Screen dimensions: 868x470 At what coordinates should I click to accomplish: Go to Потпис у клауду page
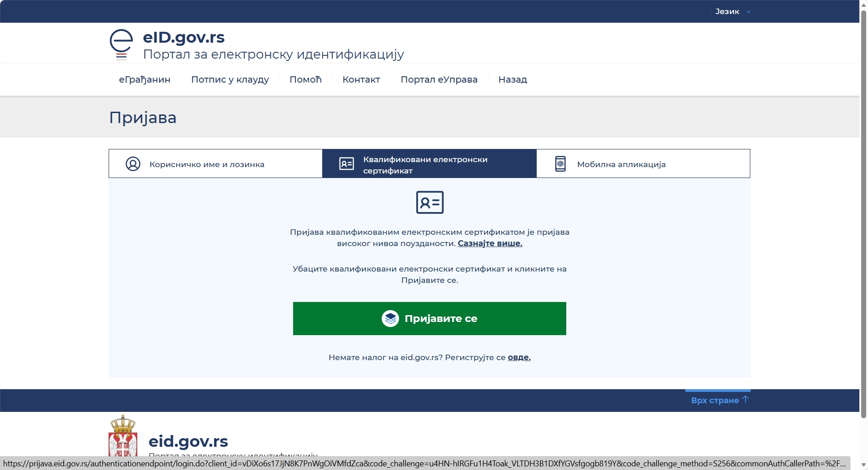[230, 79]
